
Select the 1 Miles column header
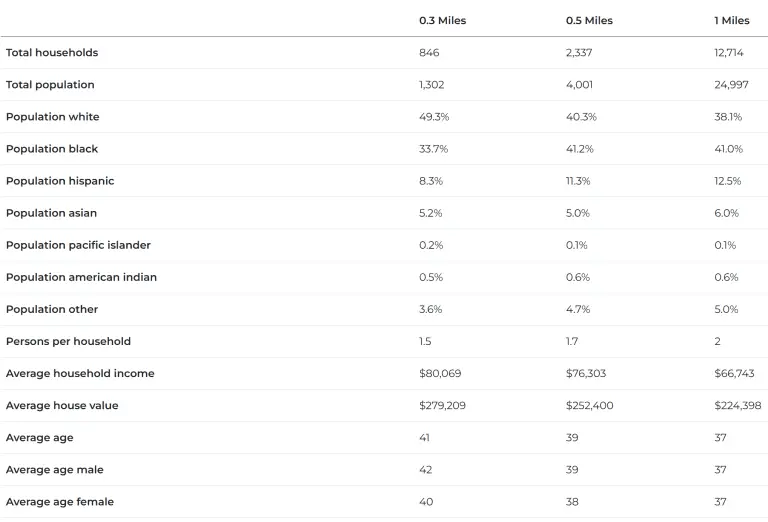pos(732,21)
